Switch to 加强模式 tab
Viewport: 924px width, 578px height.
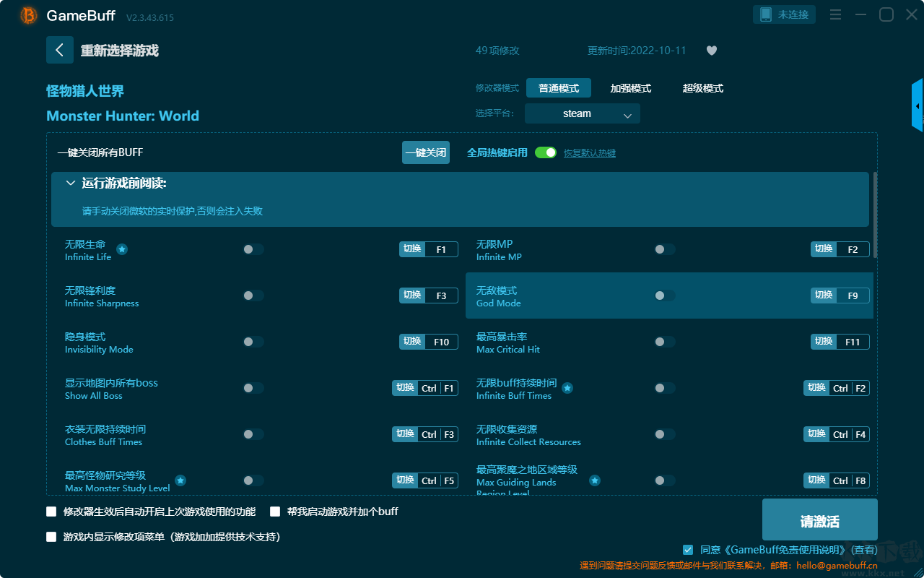tap(631, 88)
